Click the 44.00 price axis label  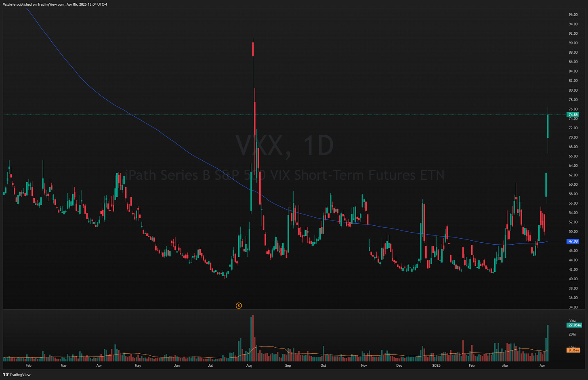pos(573,260)
